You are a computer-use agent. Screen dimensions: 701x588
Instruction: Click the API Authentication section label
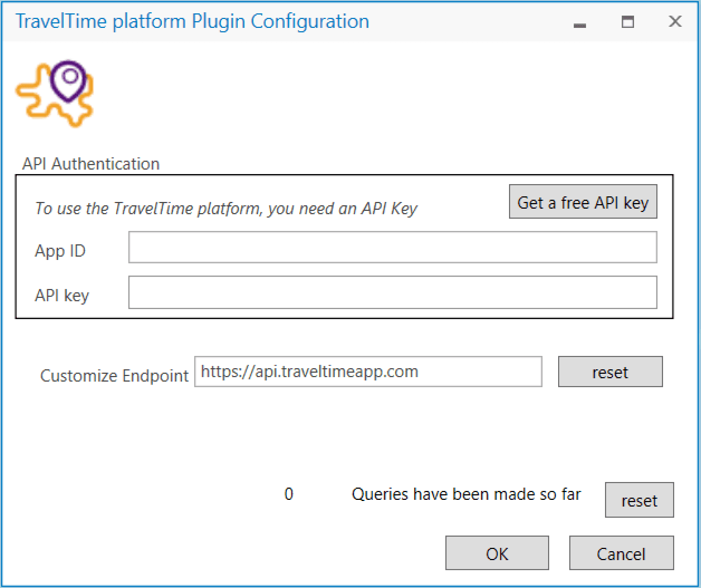[x=90, y=163]
